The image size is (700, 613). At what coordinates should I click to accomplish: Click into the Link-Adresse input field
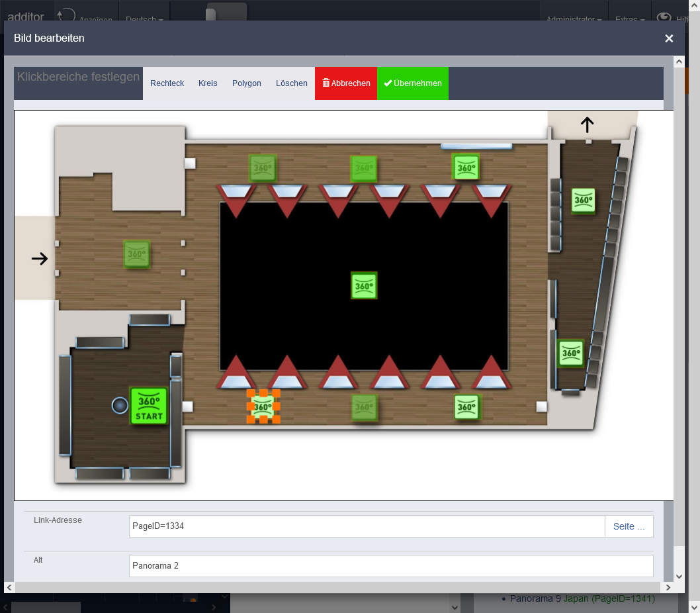pyautogui.click(x=367, y=526)
